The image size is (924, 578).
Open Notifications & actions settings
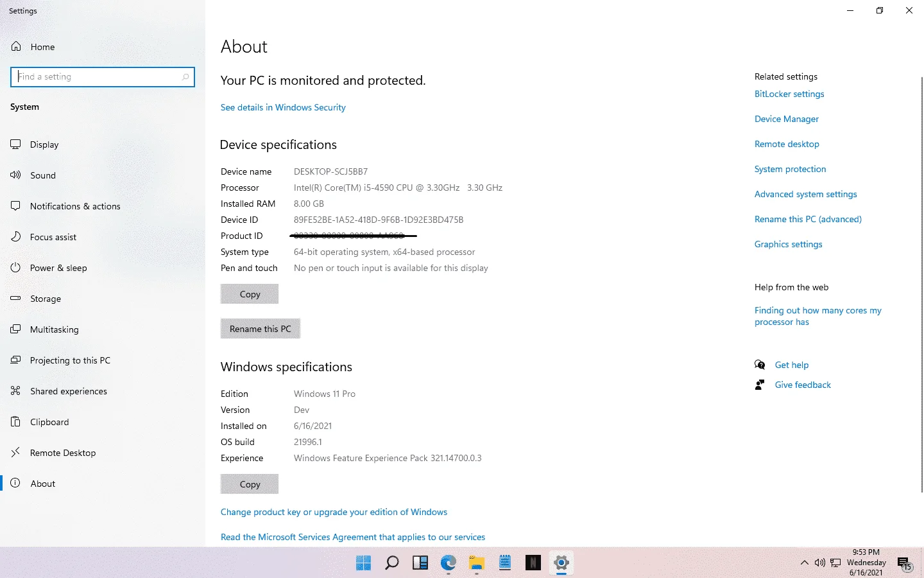tap(103, 206)
